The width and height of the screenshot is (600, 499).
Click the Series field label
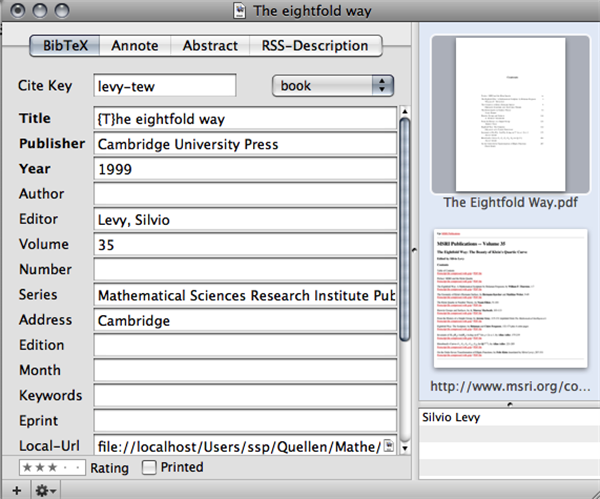pyautogui.click(x=38, y=295)
